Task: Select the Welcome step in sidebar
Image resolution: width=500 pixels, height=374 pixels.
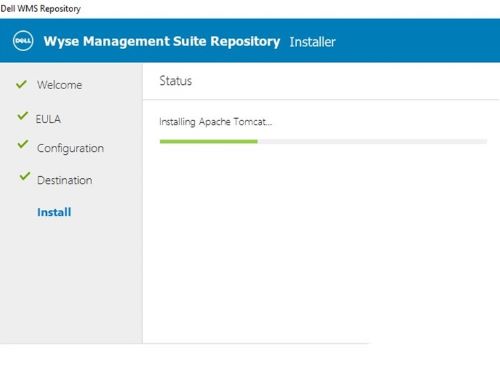Action: point(59,85)
